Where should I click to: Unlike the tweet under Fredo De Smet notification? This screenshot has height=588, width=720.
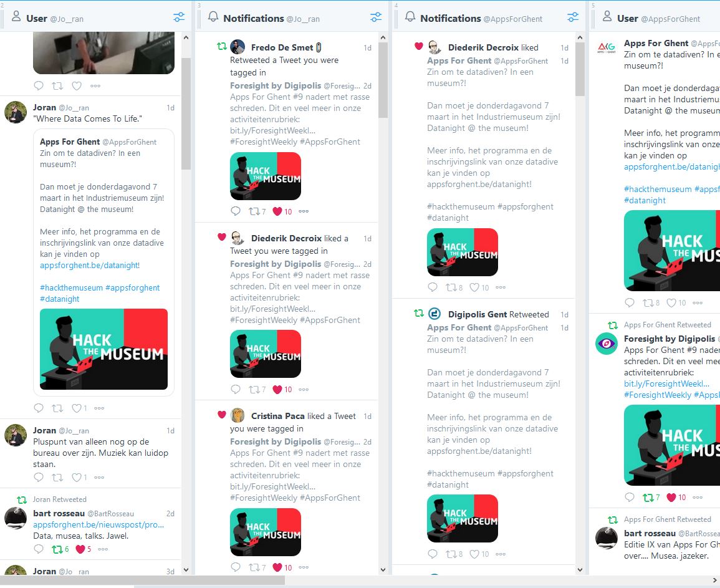point(277,211)
